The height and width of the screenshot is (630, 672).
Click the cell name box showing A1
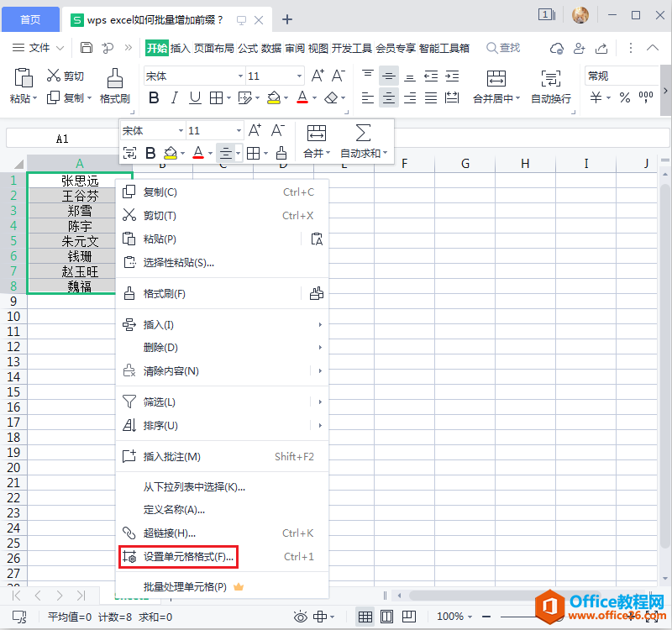pyautogui.click(x=62, y=139)
